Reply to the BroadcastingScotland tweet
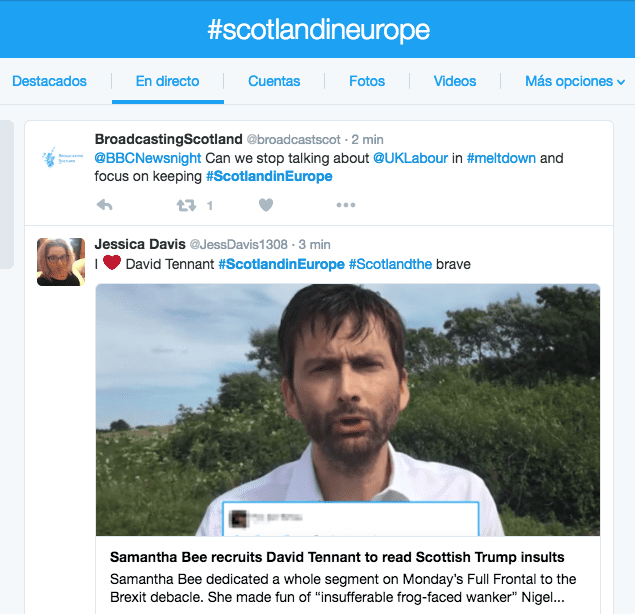The image size is (635, 614). tap(104, 205)
